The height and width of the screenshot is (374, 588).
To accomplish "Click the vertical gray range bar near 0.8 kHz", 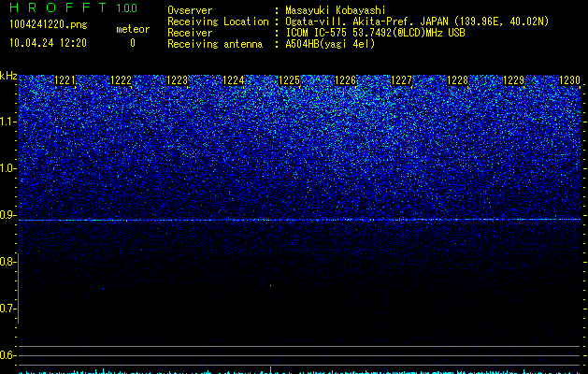I will coord(18,288).
